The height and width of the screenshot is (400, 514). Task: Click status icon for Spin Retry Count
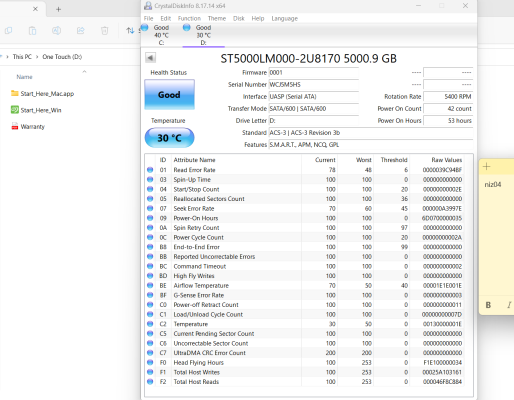[x=150, y=228]
